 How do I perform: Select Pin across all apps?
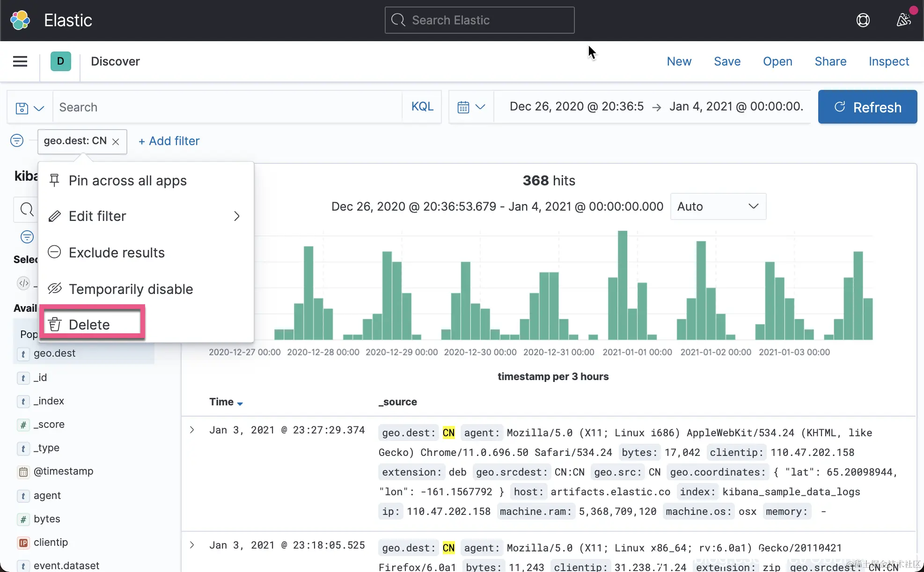click(127, 181)
